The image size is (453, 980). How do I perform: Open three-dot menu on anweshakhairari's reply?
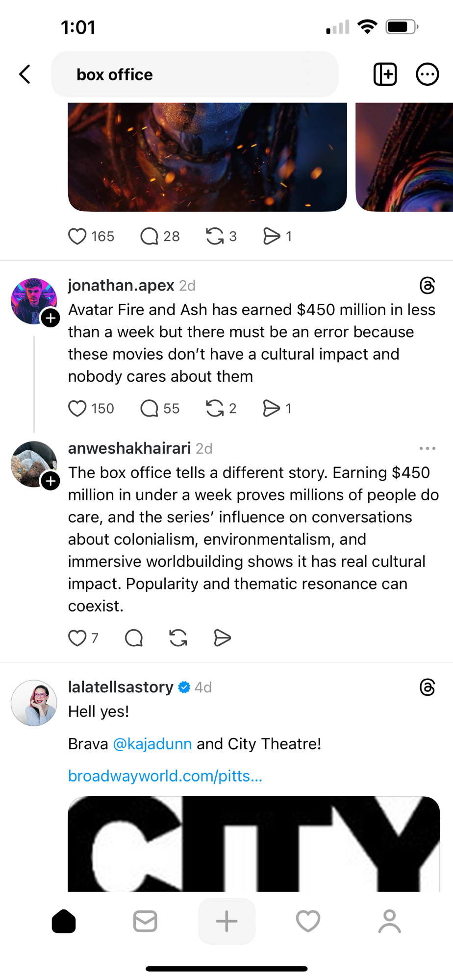click(427, 448)
